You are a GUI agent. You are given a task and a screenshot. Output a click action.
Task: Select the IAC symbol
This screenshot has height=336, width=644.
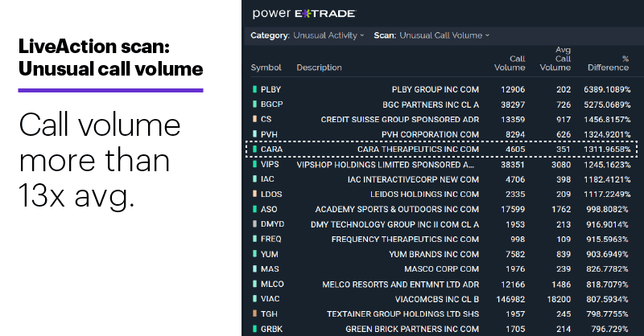coord(267,179)
